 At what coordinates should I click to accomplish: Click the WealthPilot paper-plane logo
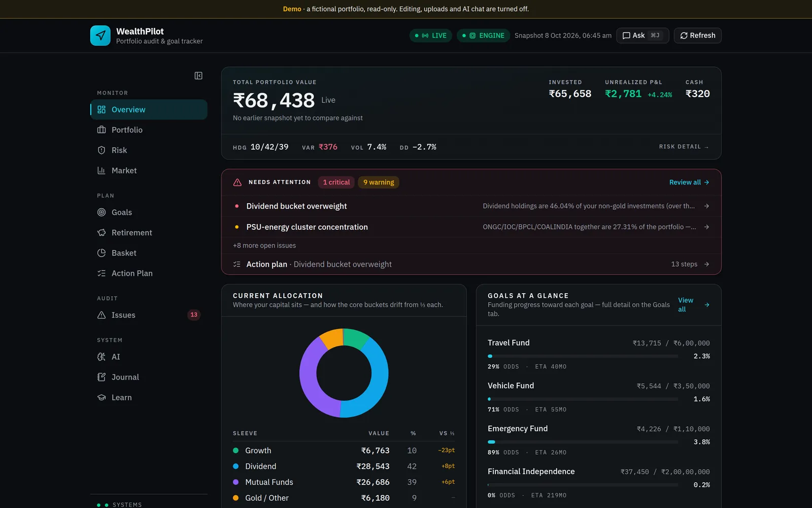coord(100,36)
